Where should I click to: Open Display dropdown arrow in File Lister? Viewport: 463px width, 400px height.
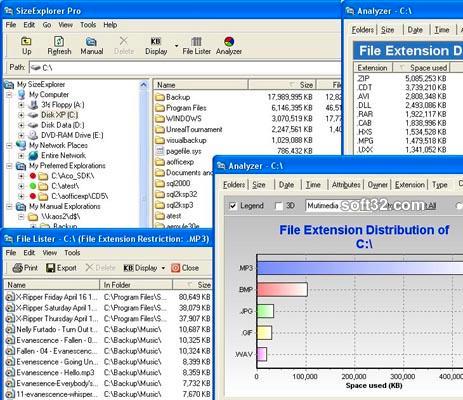pyautogui.click(x=163, y=268)
